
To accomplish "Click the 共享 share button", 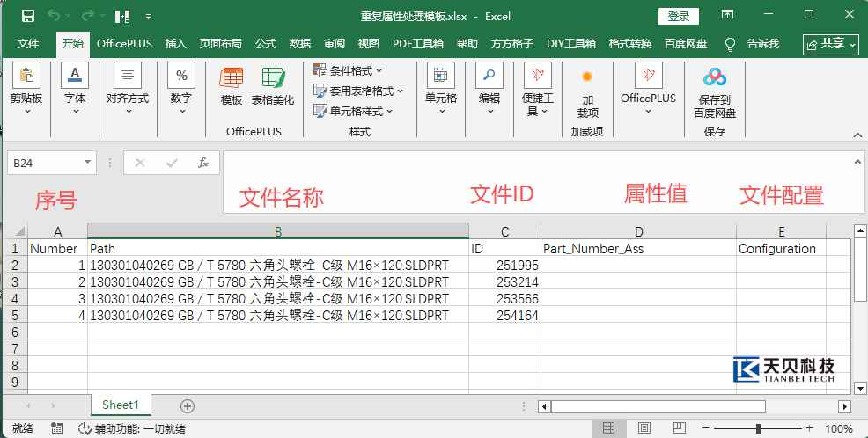I will pyautogui.click(x=831, y=44).
